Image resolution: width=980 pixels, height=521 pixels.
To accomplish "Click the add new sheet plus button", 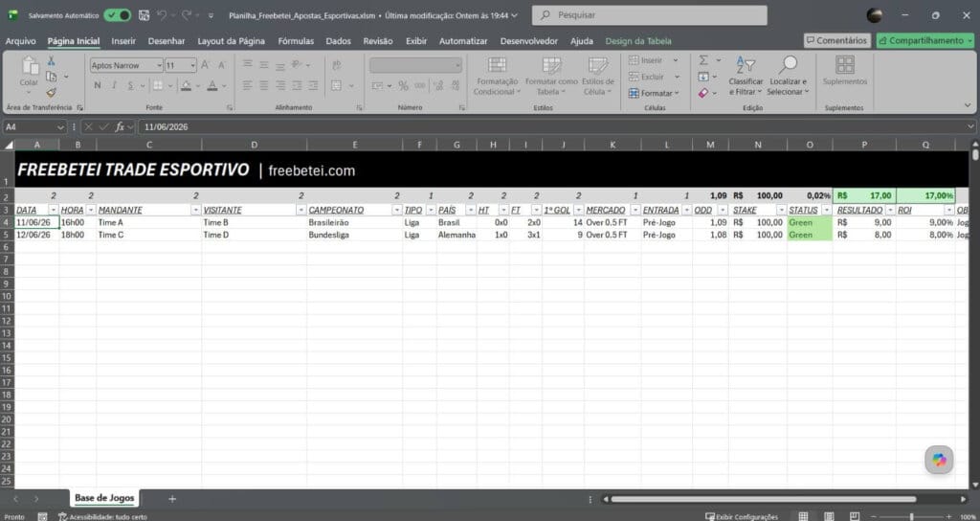I will [x=172, y=498].
